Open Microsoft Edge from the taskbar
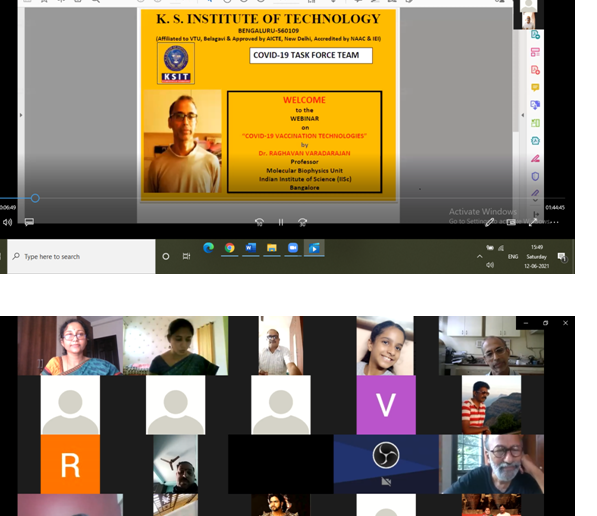The image size is (597, 516). [x=208, y=248]
